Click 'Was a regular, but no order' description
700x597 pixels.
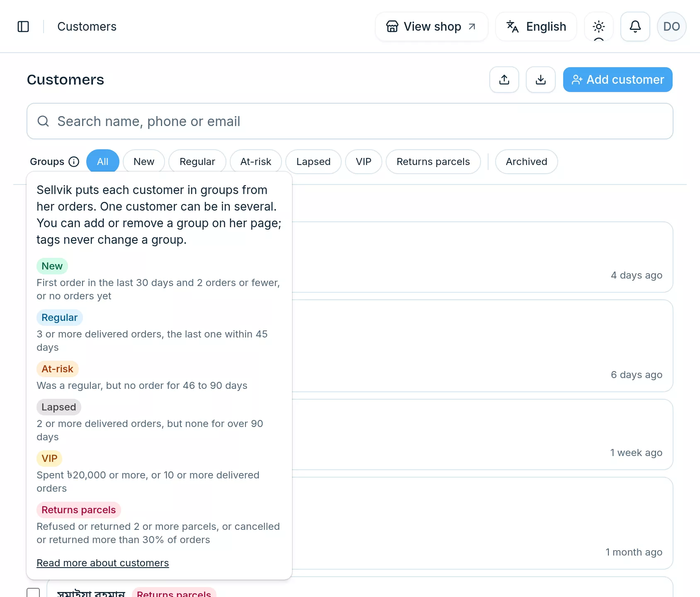click(142, 386)
